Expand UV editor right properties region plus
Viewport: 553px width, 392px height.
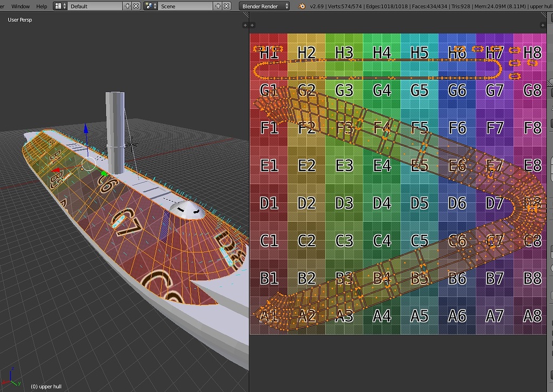(x=543, y=25)
